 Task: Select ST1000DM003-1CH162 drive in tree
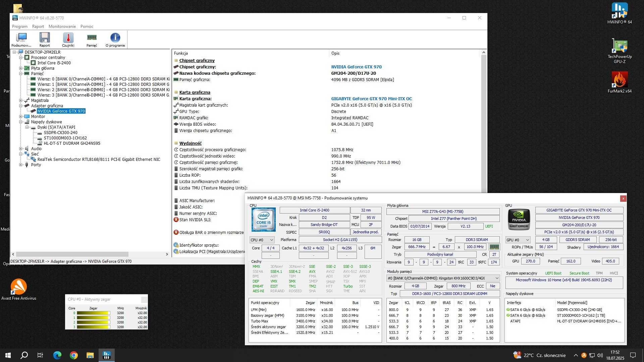(65, 138)
